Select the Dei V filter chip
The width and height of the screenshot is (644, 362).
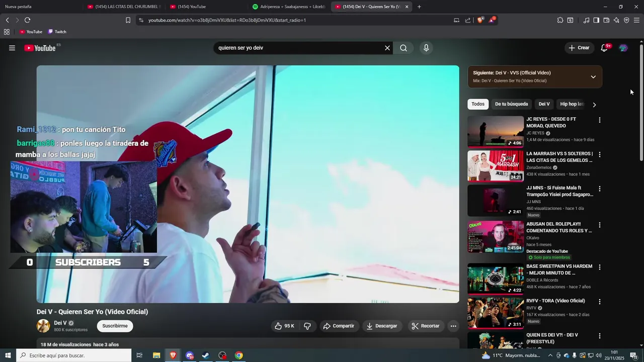[x=544, y=104]
